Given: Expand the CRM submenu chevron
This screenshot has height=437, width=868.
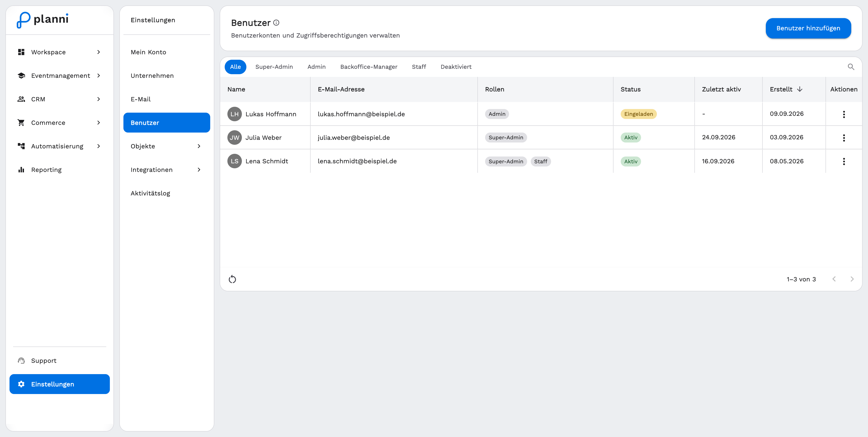Looking at the screenshot, I should pos(98,99).
